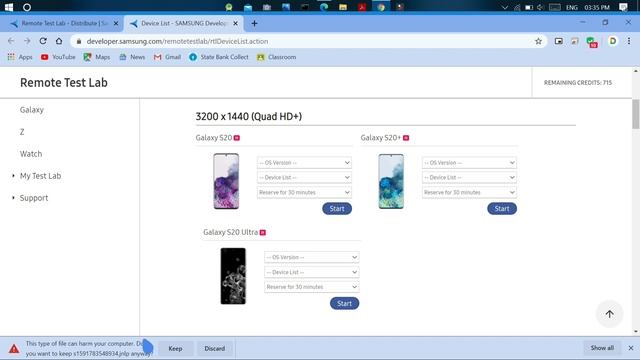Open a new browser tab
640x360 pixels.
pos(254,24)
